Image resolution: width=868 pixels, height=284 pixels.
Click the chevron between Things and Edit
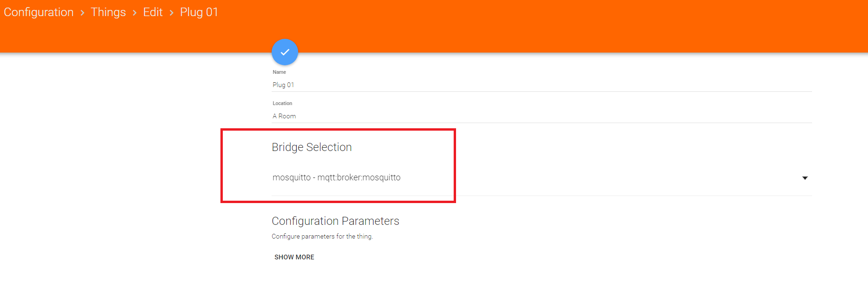[x=135, y=13]
